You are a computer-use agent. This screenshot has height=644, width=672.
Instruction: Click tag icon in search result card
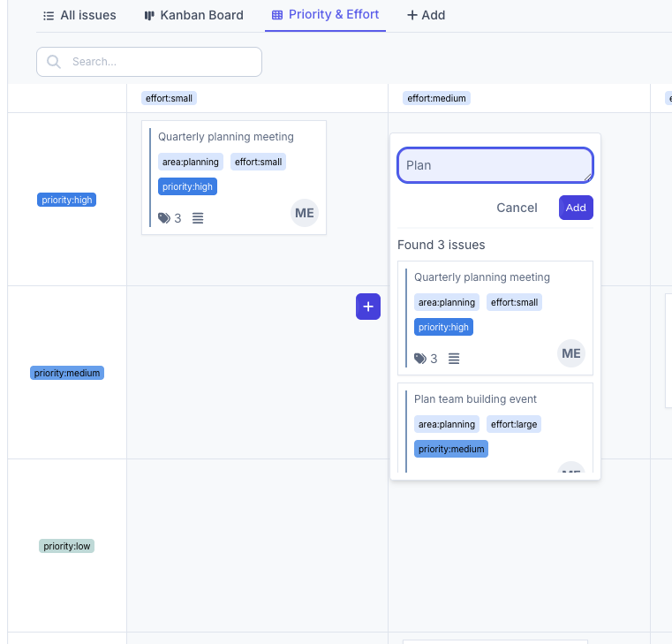click(420, 359)
